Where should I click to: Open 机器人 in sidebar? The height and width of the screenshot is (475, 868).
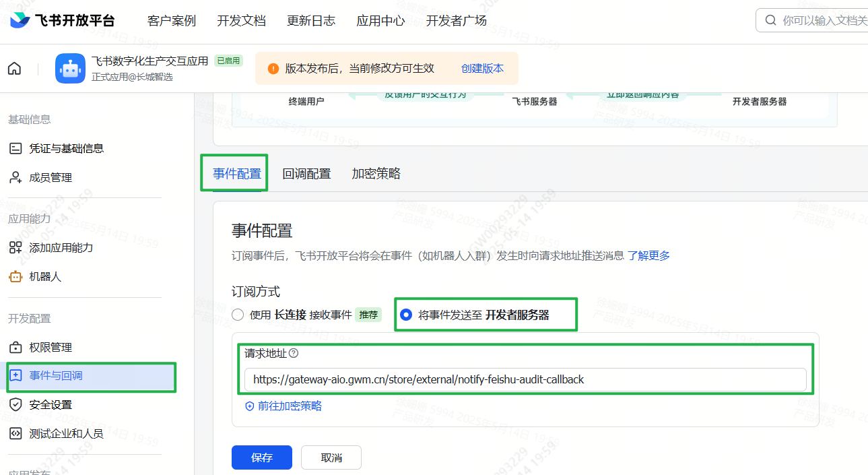pyautogui.click(x=45, y=276)
